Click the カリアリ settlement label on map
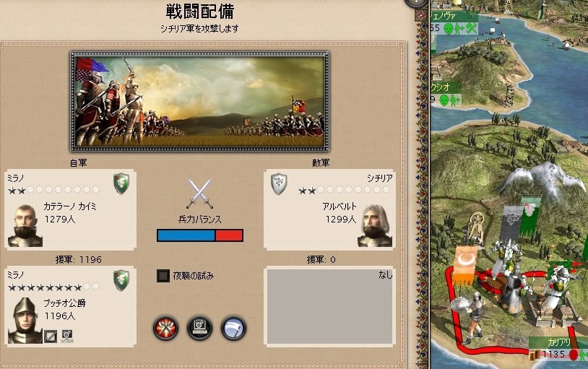This screenshot has width=588, height=369. [559, 342]
